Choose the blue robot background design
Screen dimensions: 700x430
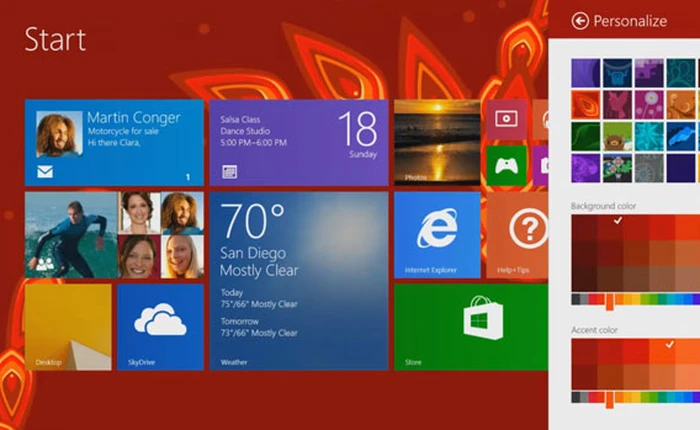point(617,73)
